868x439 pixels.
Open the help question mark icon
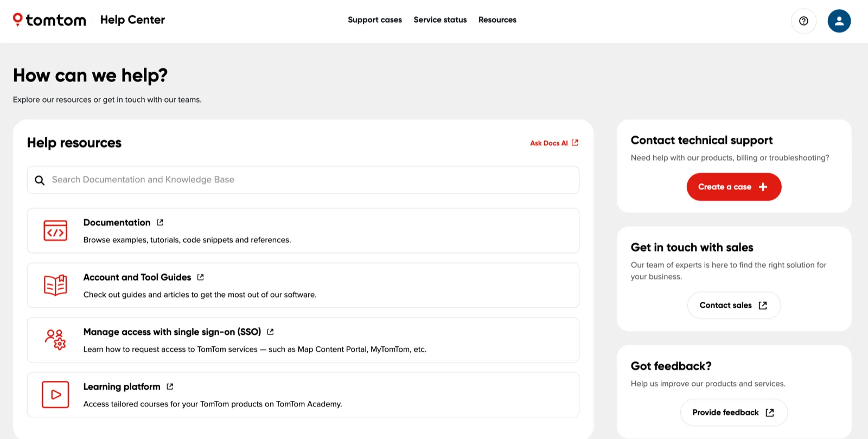click(x=803, y=21)
